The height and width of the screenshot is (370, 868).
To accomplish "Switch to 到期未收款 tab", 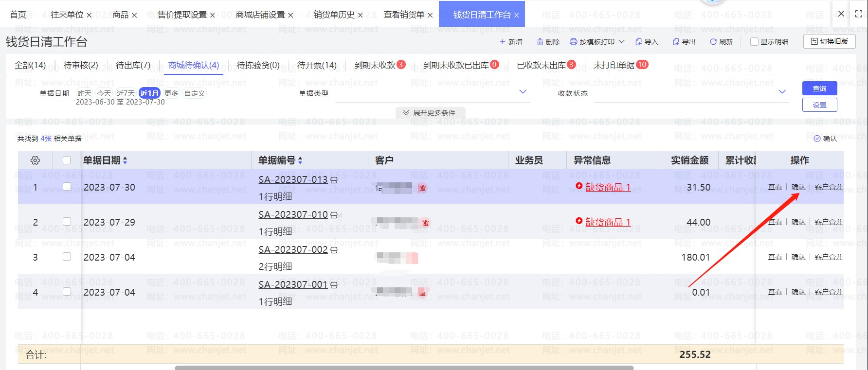I will point(380,65).
